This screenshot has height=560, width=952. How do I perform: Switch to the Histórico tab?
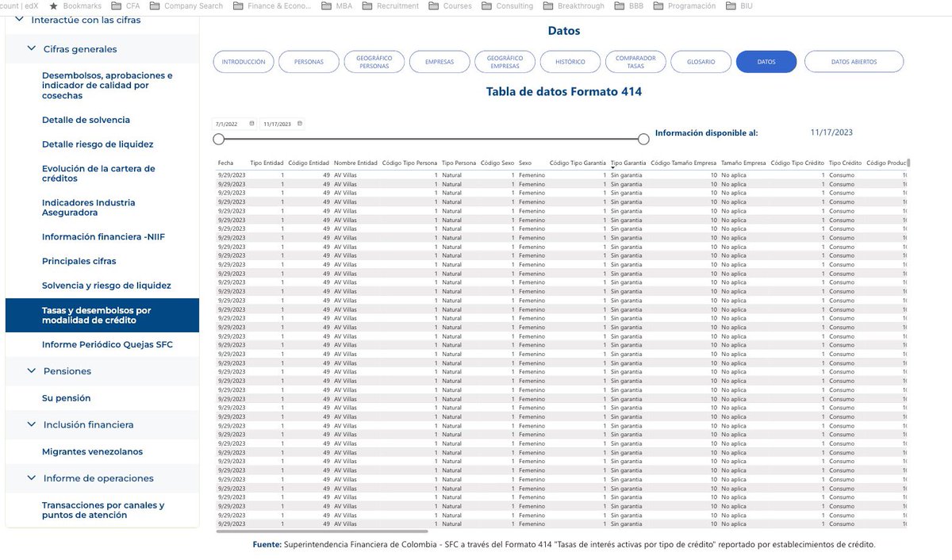(x=570, y=62)
